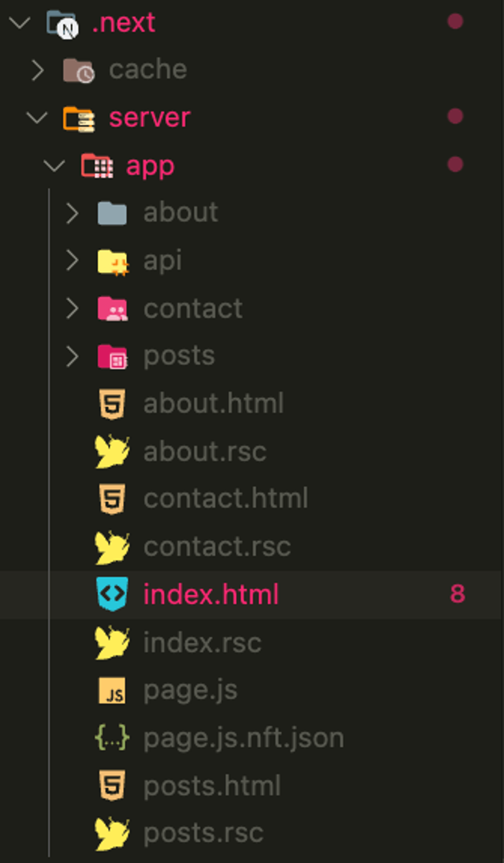Click the server folder icon
This screenshot has width=504, height=863.
click(x=78, y=119)
